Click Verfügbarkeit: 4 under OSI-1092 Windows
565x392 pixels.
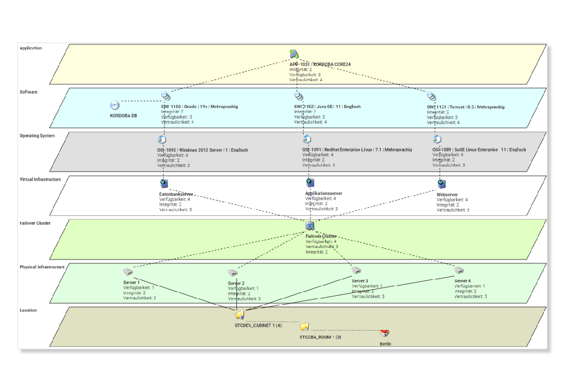[x=173, y=155]
